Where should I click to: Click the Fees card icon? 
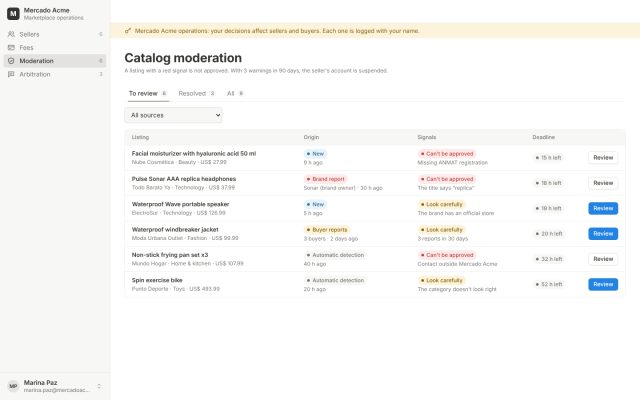tap(11, 48)
